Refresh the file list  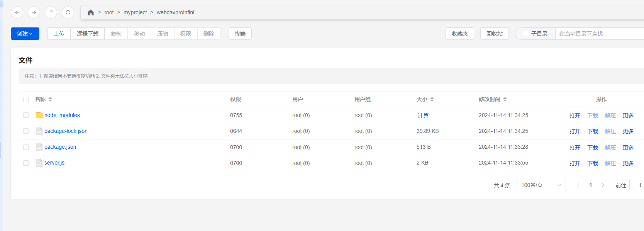tap(68, 12)
